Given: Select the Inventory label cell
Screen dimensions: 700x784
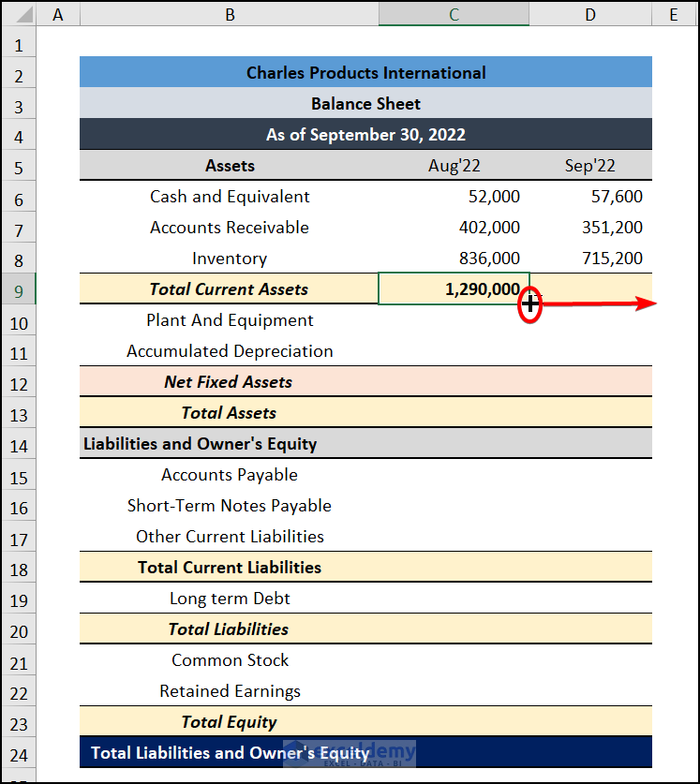Looking at the screenshot, I should click(x=230, y=258).
